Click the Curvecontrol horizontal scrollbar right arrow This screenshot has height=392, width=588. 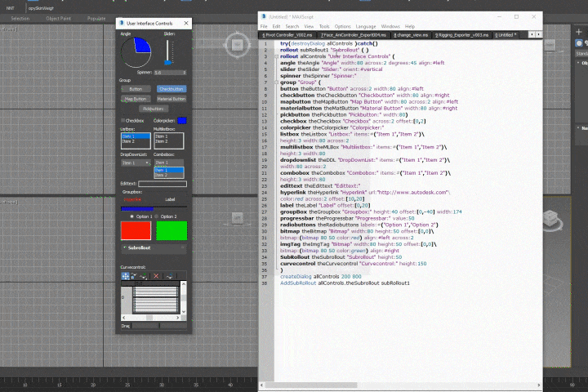coord(178,318)
